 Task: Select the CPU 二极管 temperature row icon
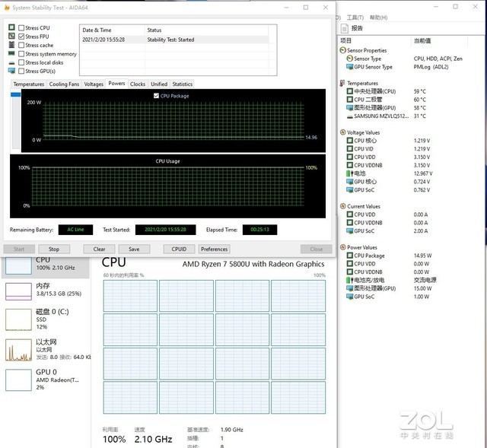tap(350, 100)
